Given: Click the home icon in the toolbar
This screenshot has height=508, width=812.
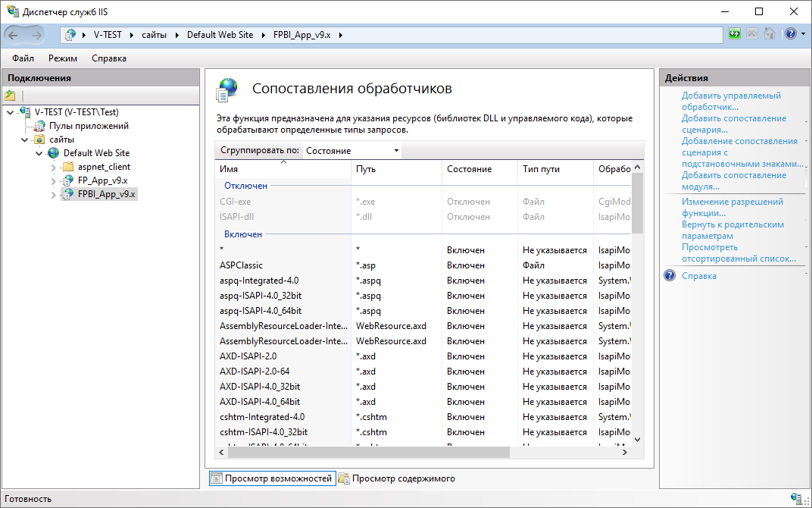Looking at the screenshot, I should coord(770,34).
